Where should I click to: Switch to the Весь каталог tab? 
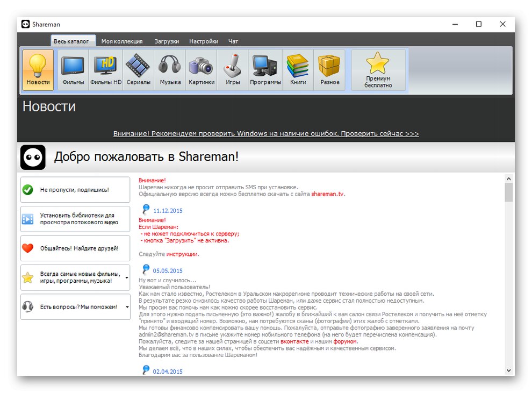pyautogui.click(x=73, y=41)
